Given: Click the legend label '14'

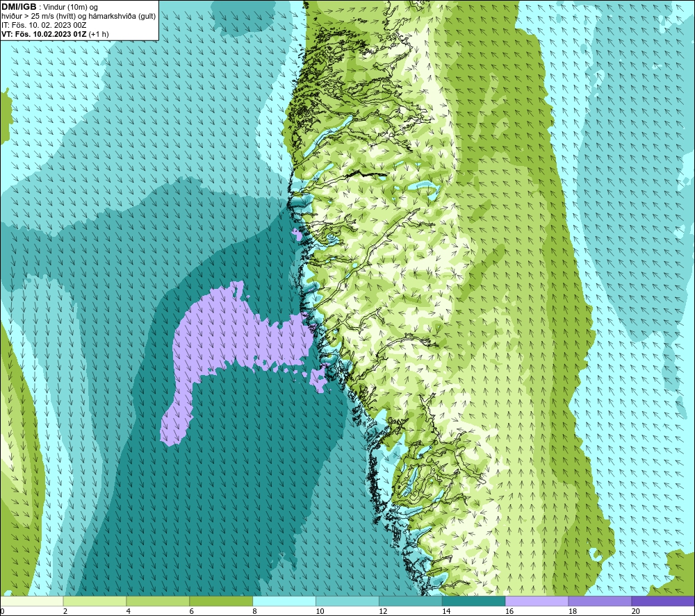Looking at the screenshot, I should [446, 611].
